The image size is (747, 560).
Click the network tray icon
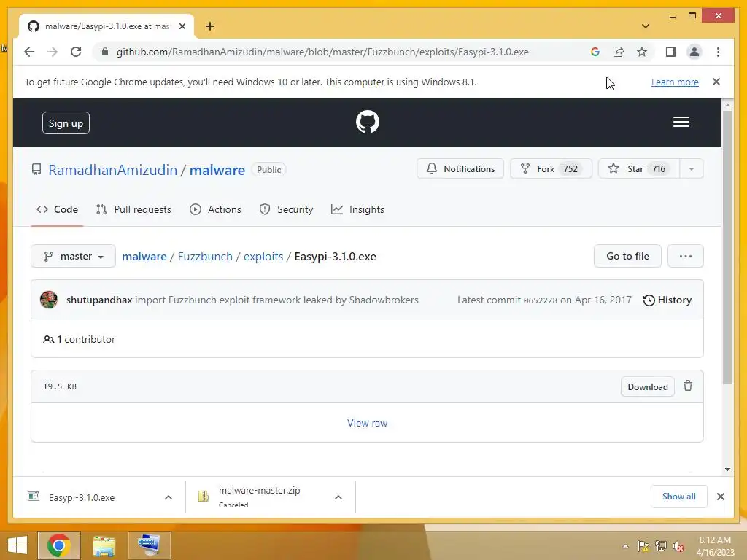tap(661, 546)
